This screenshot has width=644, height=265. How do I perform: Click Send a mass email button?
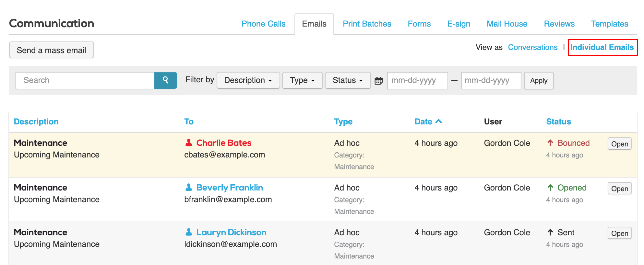52,50
